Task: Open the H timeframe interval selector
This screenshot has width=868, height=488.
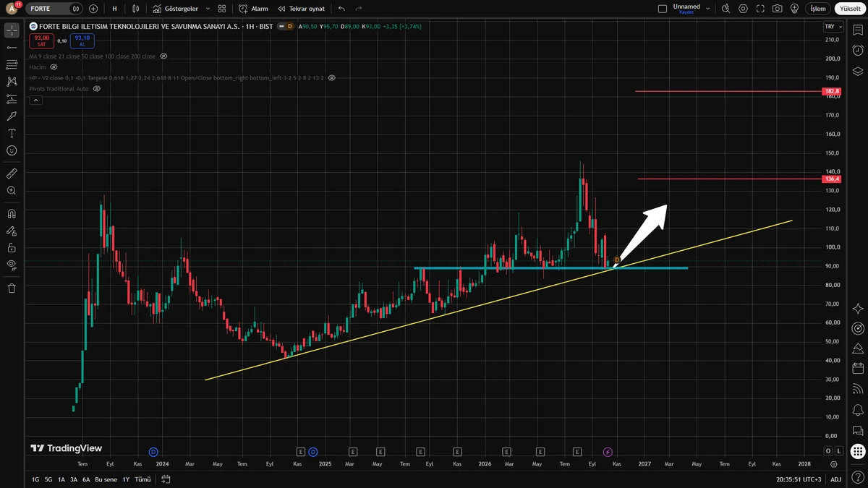Action: point(114,9)
